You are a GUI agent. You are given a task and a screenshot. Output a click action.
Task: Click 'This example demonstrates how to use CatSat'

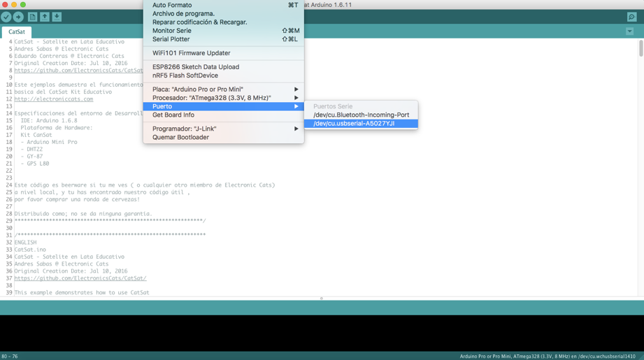[x=82, y=293]
